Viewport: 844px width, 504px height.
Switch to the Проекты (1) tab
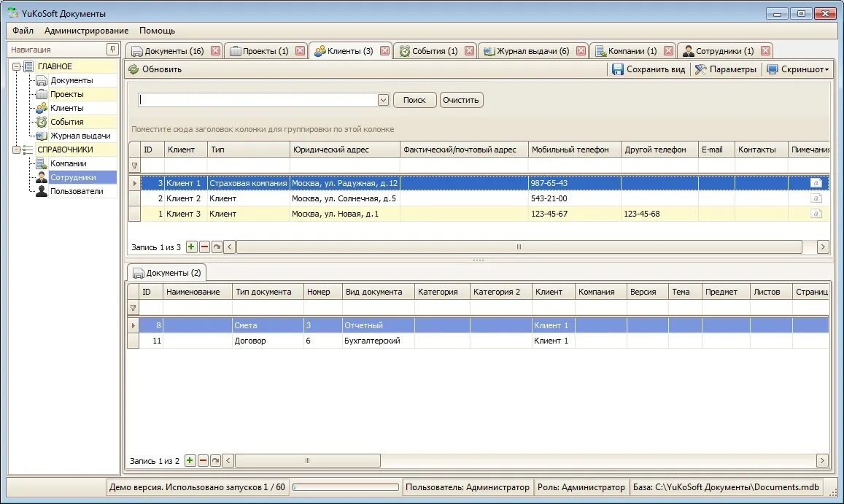coord(266,51)
